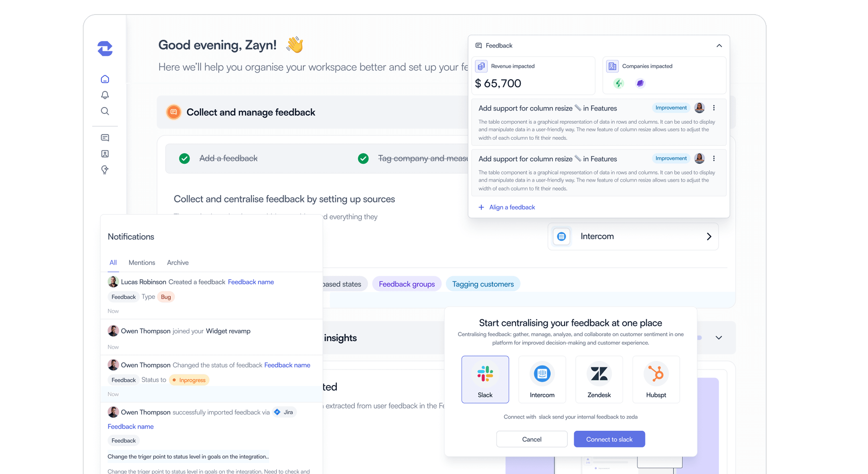The height and width of the screenshot is (474, 868).
Task: Open the feedback chat icon in sidebar
Action: point(105,138)
